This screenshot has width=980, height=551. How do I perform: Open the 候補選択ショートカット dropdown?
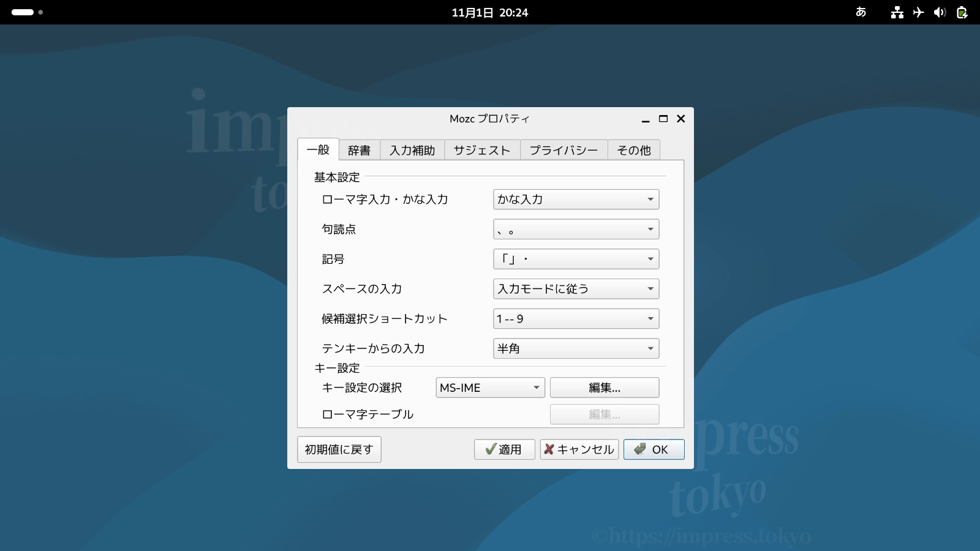tap(576, 318)
